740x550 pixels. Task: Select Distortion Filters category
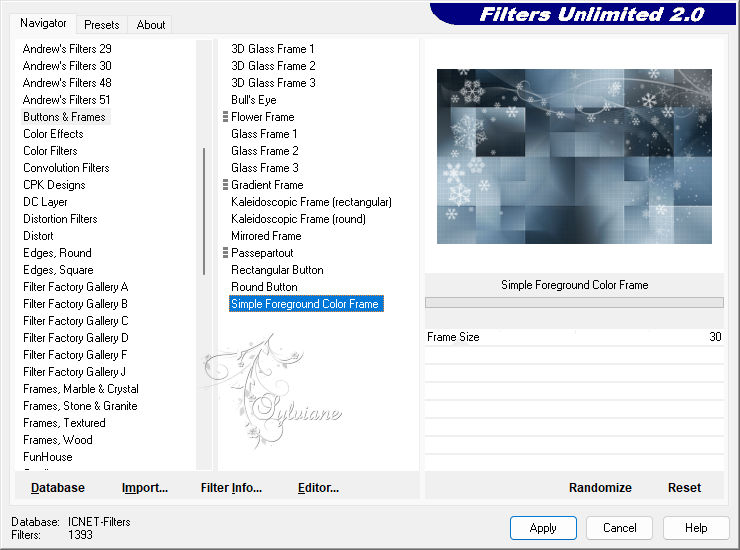pyautogui.click(x=60, y=219)
